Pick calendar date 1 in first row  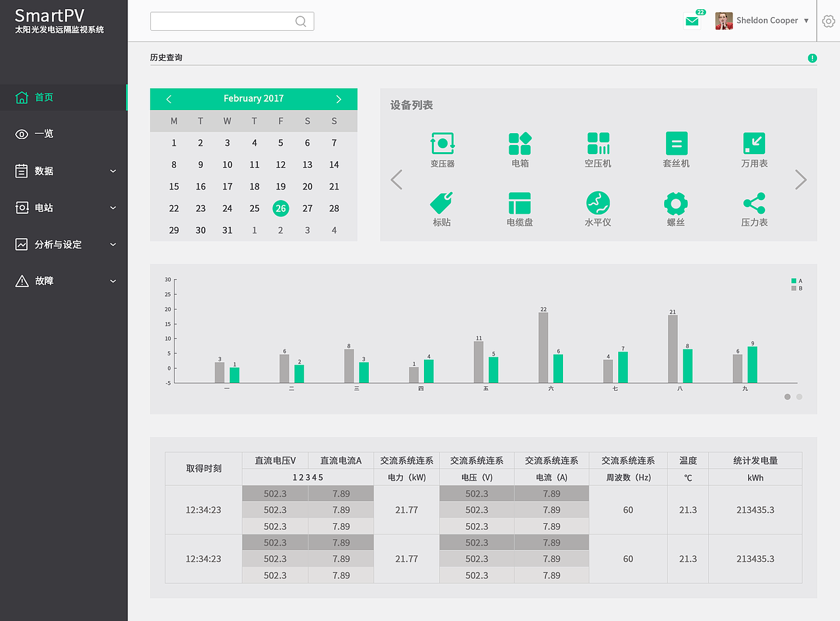(174, 143)
